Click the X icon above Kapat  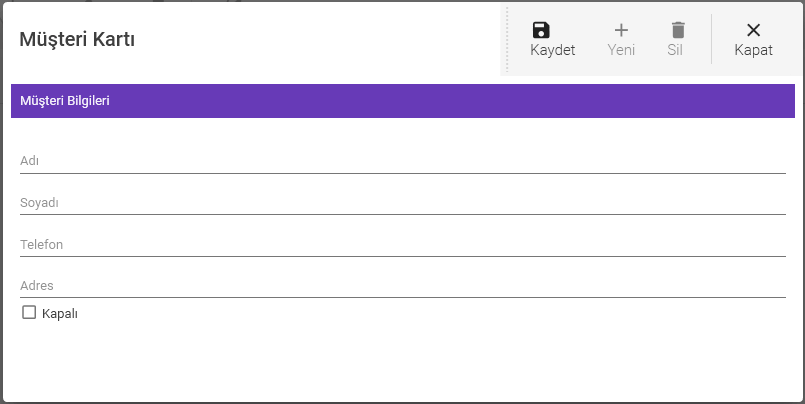click(753, 30)
